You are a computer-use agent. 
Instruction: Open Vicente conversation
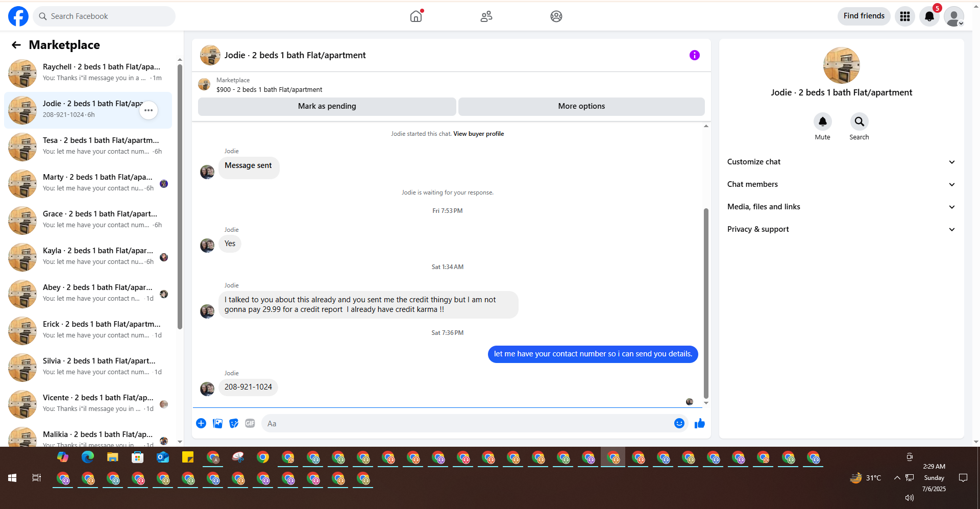click(88, 404)
